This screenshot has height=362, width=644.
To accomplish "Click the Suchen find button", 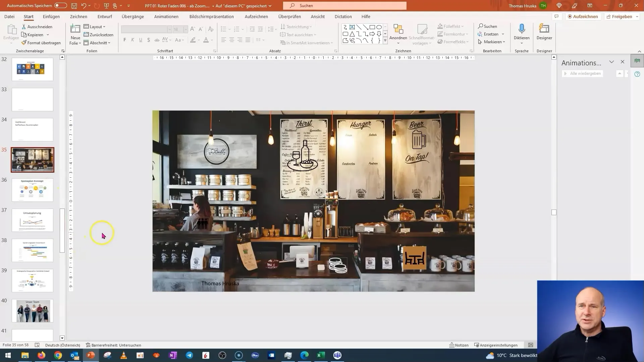I will [x=488, y=26].
